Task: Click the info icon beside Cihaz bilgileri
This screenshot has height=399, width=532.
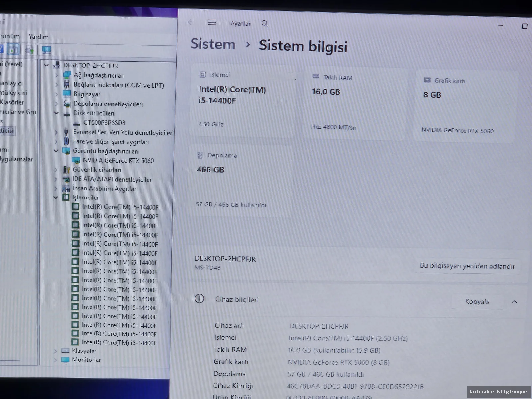Action: (199, 298)
